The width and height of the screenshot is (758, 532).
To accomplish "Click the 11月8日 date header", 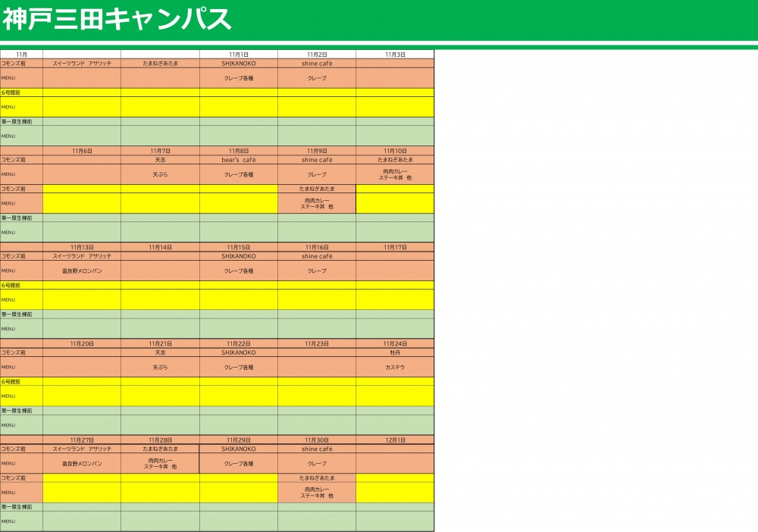I will click(x=239, y=151).
